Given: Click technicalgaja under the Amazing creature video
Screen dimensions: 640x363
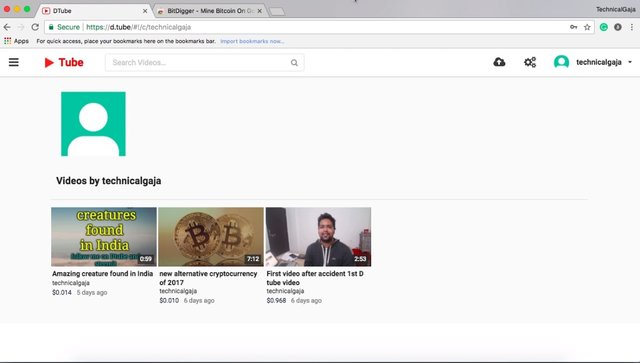Looking at the screenshot, I should click(71, 283).
